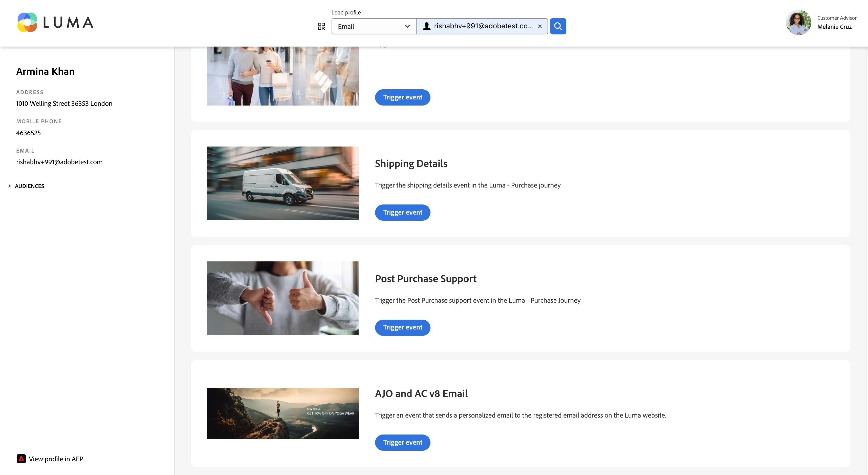
Task: Click mobile phone number 4636525
Action: (x=28, y=133)
